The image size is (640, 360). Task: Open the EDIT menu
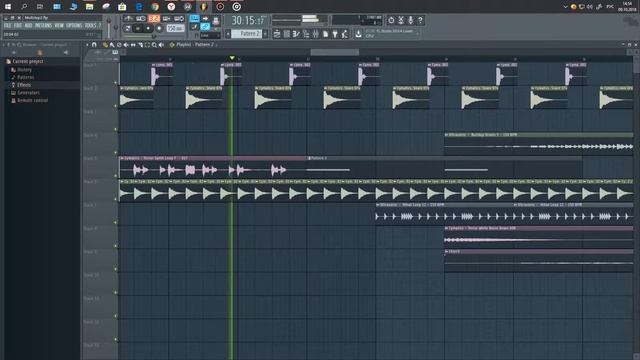pos(18,25)
